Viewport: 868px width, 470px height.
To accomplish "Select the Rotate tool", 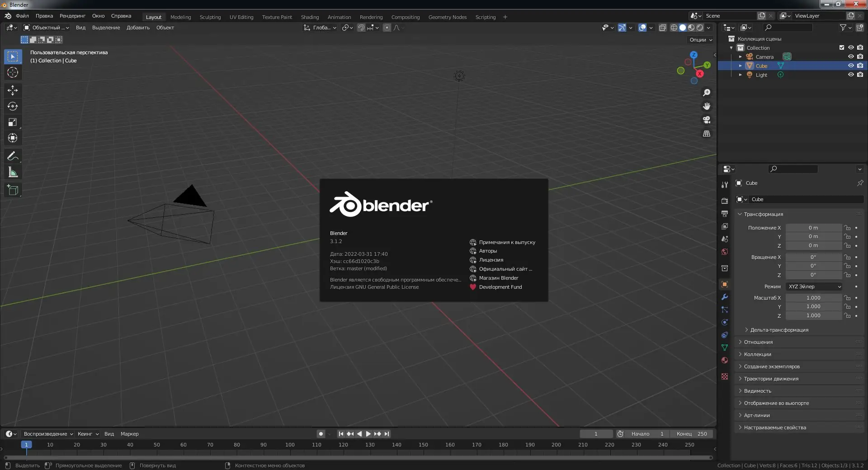I will (x=13, y=106).
